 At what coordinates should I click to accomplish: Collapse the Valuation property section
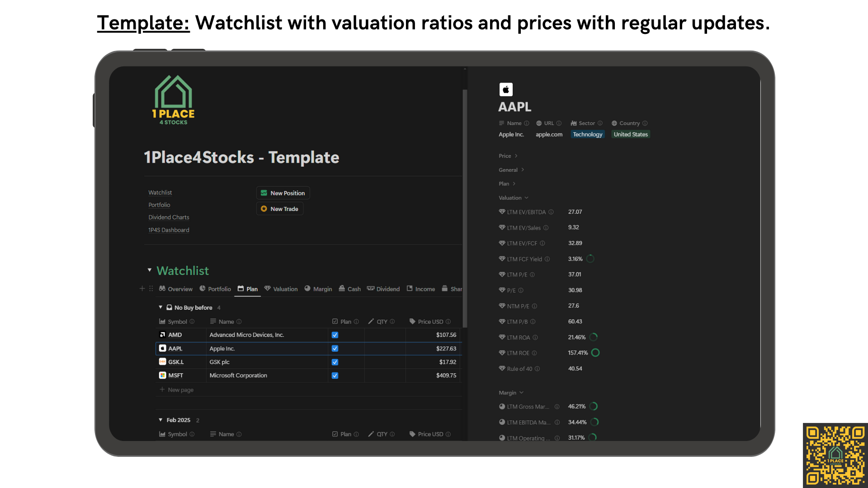click(x=514, y=198)
